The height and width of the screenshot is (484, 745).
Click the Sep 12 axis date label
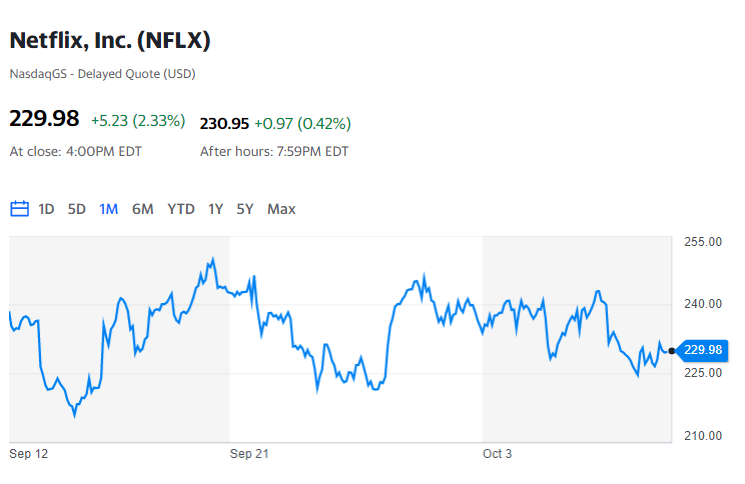pos(29,454)
